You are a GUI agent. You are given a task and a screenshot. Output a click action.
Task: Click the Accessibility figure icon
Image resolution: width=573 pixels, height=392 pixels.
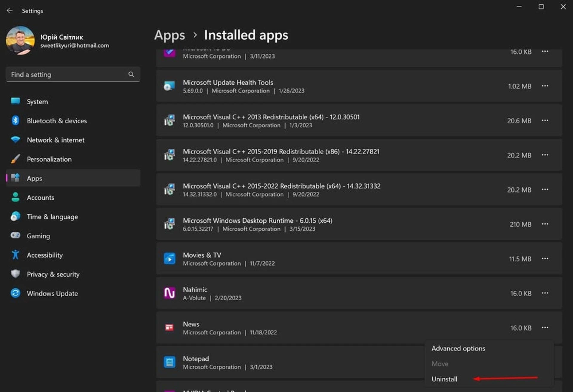[16, 255]
